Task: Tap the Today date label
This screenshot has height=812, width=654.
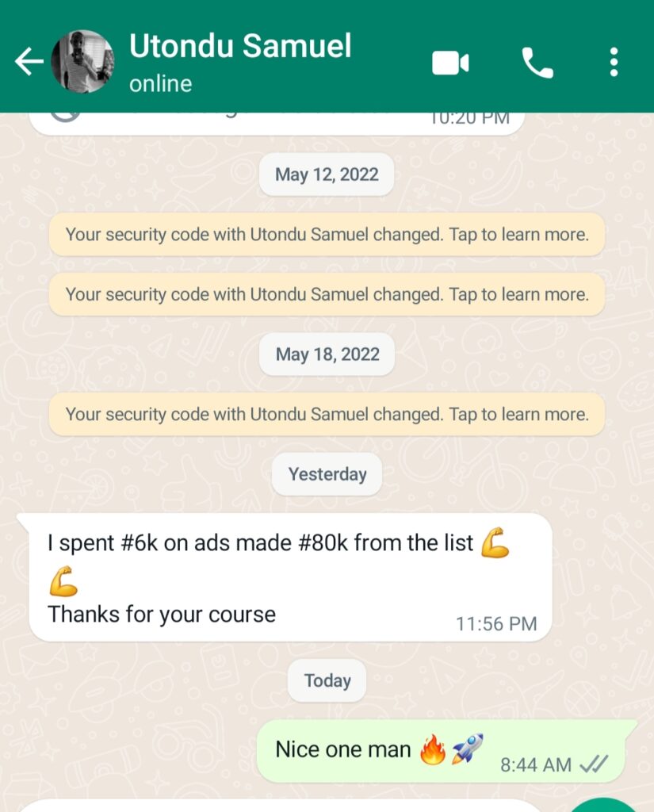Action: tap(327, 680)
